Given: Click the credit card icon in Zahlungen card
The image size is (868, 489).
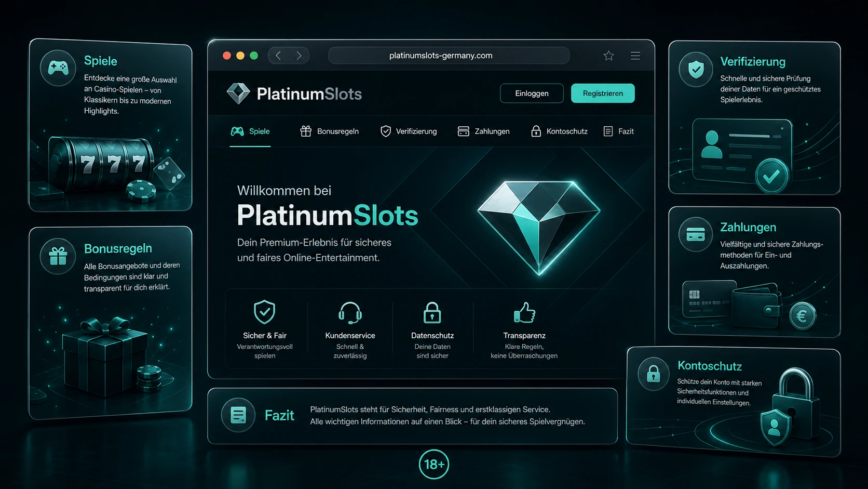Looking at the screenshot, I should coord(696,235).
